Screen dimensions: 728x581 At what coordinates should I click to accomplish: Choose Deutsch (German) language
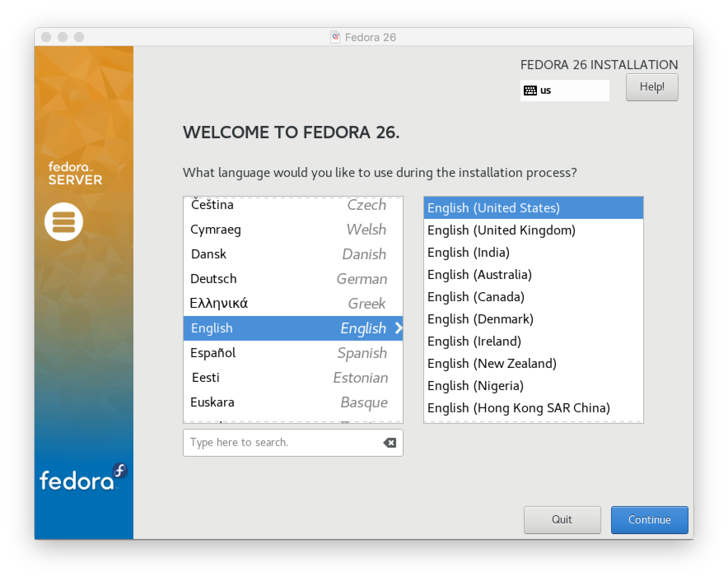(x=293, y=279)
